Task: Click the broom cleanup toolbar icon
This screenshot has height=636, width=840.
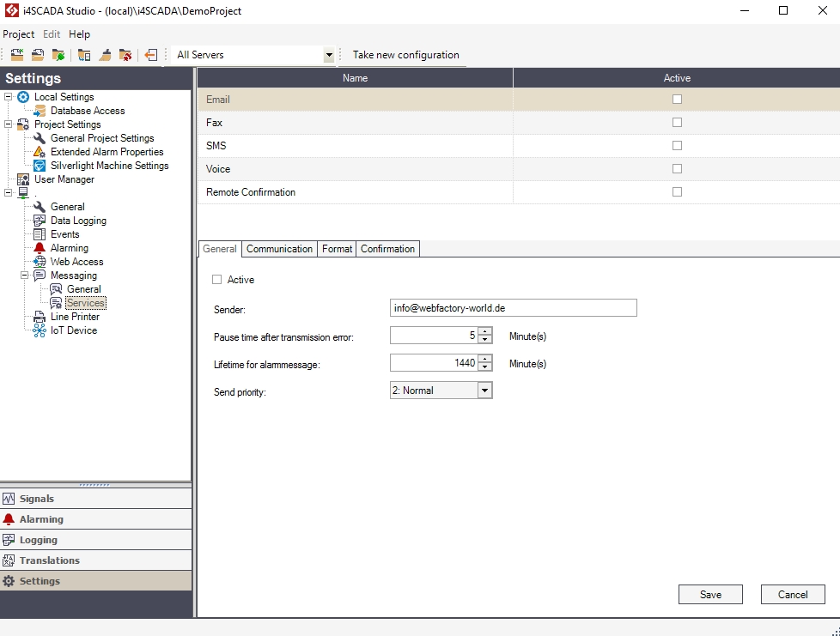Action: click(x=105, y=55)
